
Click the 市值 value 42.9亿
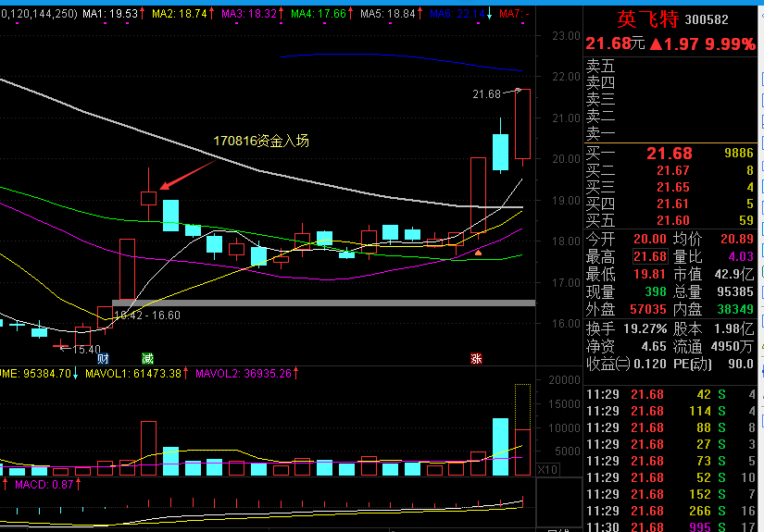coord(734,274)
